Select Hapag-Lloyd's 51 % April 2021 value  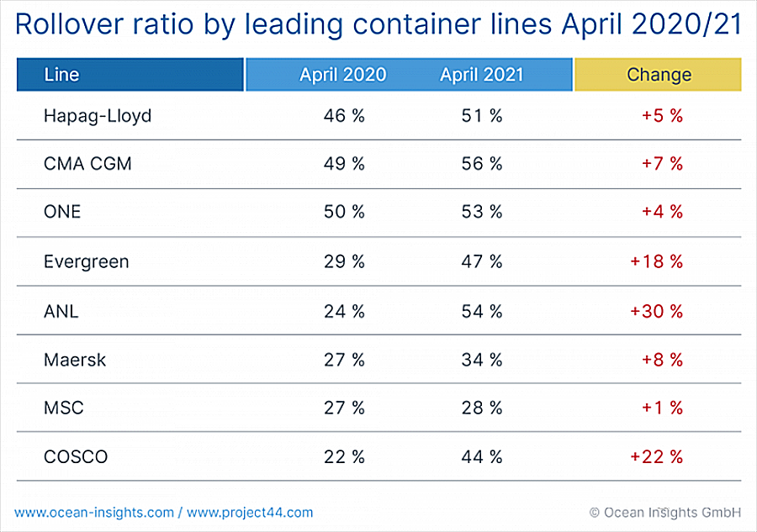pyautogui.click(x=482, y=116)
